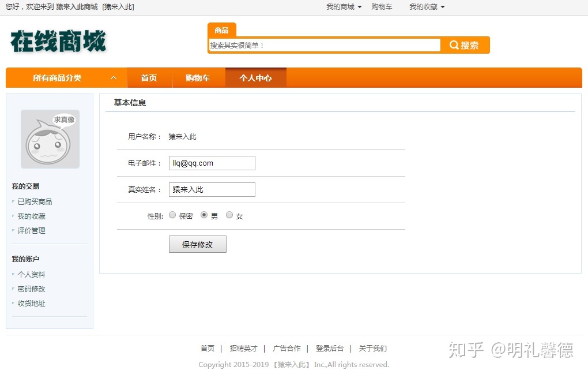Click the 真实姓名 input field
Viewport: 588px width, 374px height.
pyautogui.click(x=212, y=190)
